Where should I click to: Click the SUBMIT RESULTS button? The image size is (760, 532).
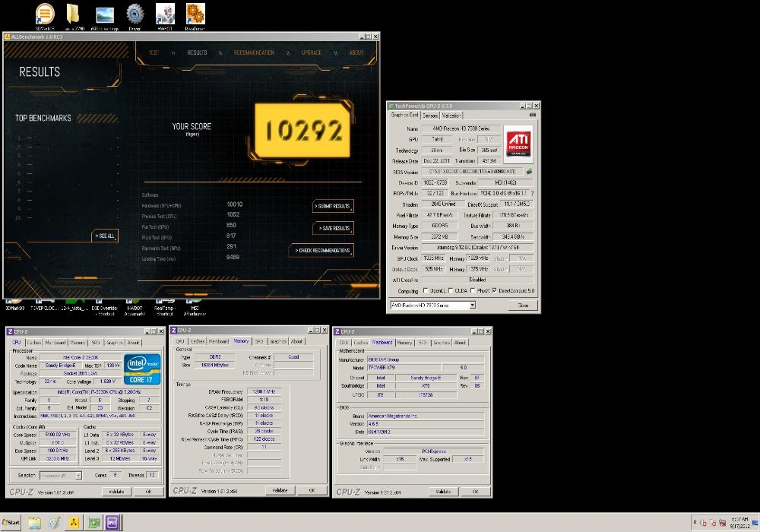(333, 206)
